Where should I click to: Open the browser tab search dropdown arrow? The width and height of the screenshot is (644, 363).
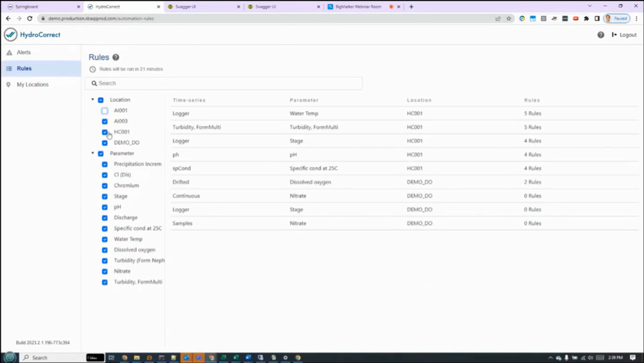(590, 6)
